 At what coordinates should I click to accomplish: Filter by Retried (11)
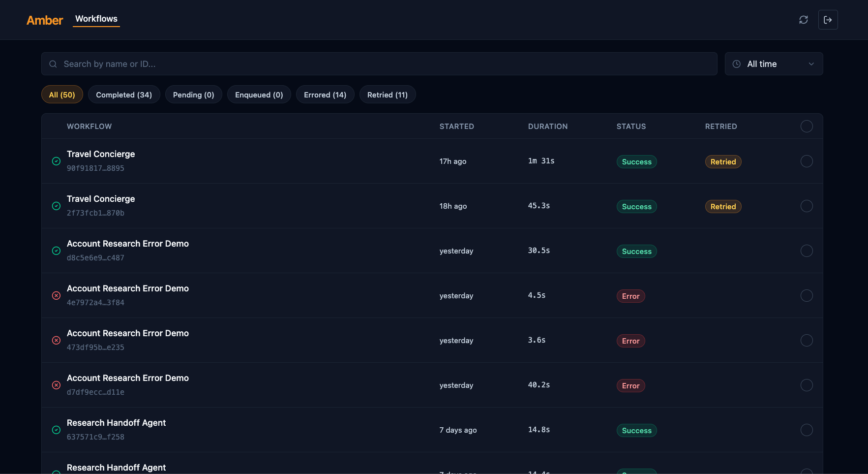[x=388, y=95]
